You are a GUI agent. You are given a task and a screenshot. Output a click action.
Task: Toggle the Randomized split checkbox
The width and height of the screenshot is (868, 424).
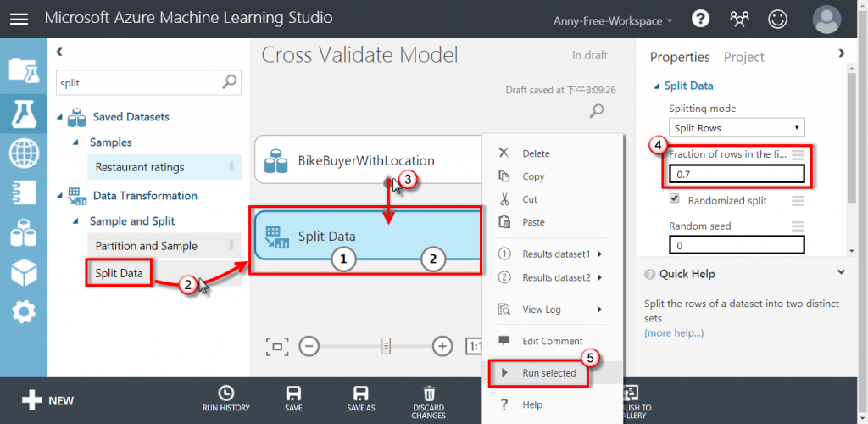674,199
